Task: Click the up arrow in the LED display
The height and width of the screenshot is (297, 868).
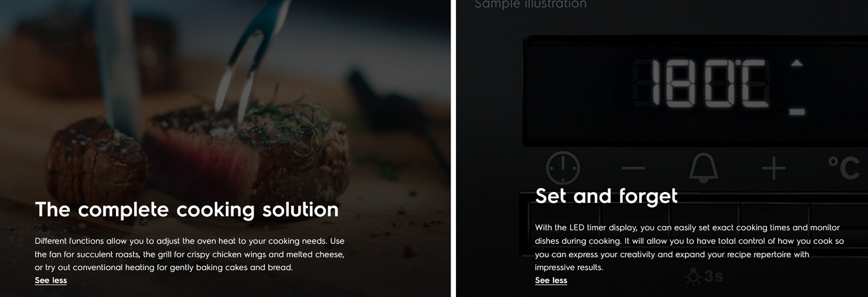Action: 797,64
